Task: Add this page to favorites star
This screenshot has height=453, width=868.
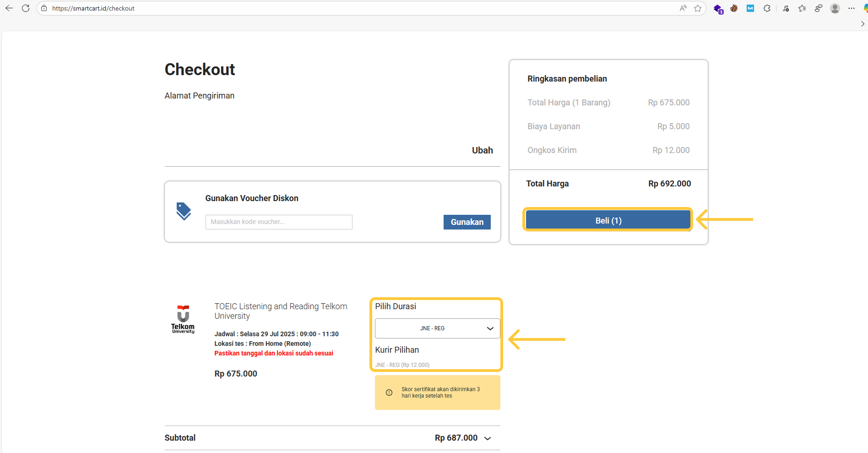Action: pos(698,8)
